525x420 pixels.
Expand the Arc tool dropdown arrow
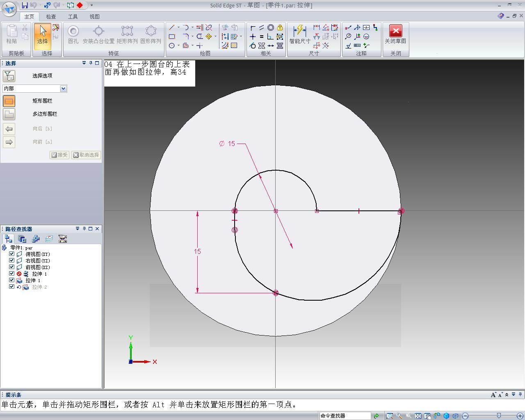coord(192,27)
